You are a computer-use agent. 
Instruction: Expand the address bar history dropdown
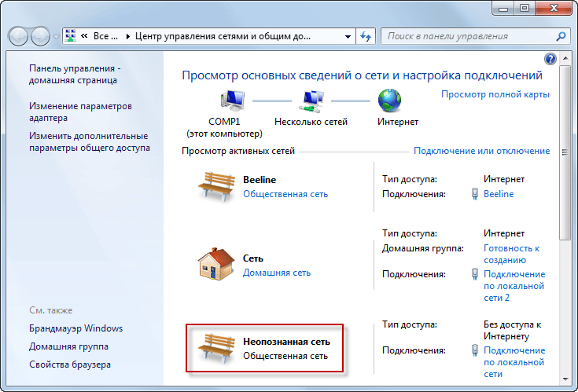click(348, 36)
